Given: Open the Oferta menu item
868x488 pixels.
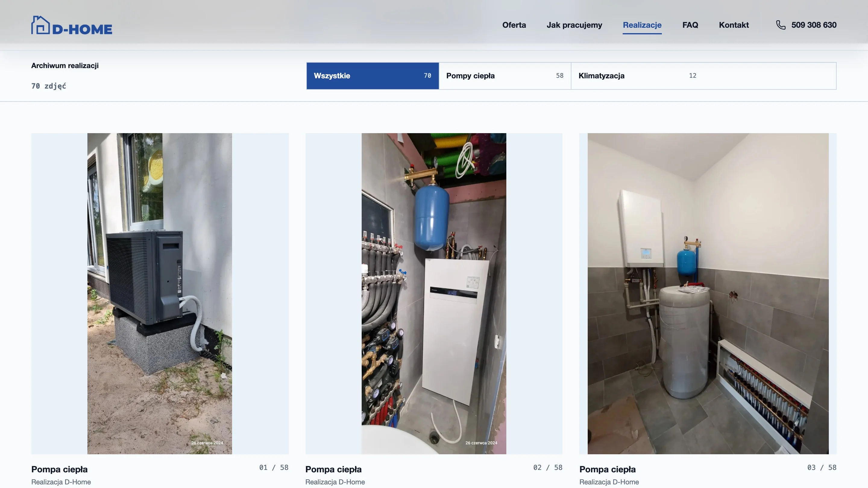Looking at the screenshot, I should click(x=514, y=25).
